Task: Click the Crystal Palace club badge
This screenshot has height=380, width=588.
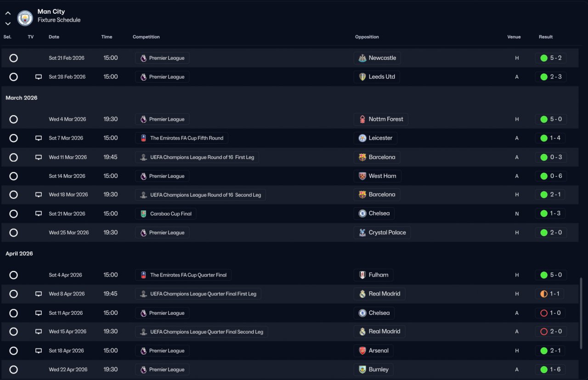Action: (362, 233)
